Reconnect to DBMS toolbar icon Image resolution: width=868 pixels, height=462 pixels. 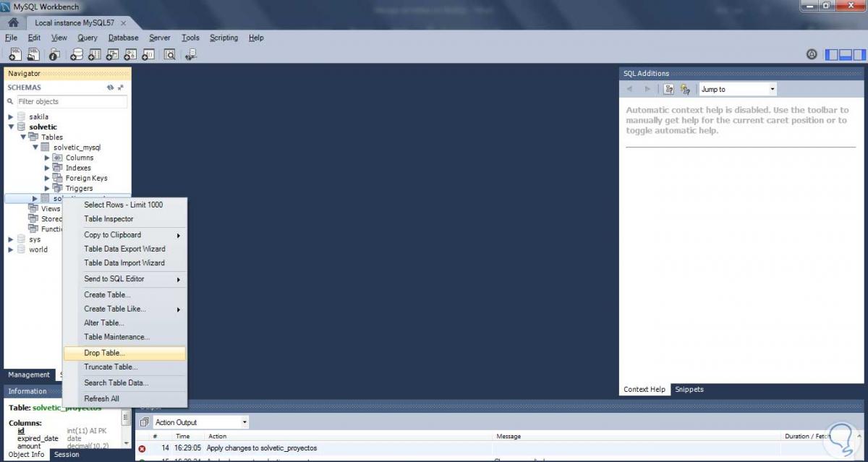(x=191, y=54)
